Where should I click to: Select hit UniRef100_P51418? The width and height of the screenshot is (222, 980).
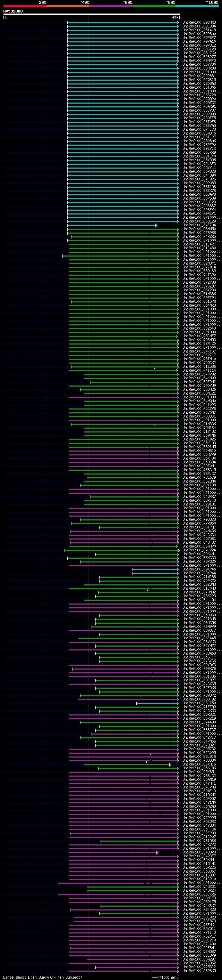pos(199,30)
